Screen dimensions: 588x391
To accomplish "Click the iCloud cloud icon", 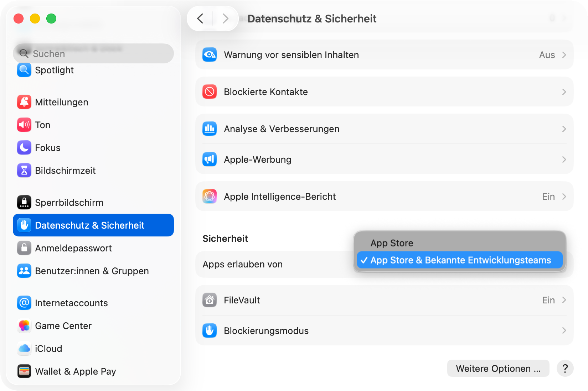I will 24,349.
